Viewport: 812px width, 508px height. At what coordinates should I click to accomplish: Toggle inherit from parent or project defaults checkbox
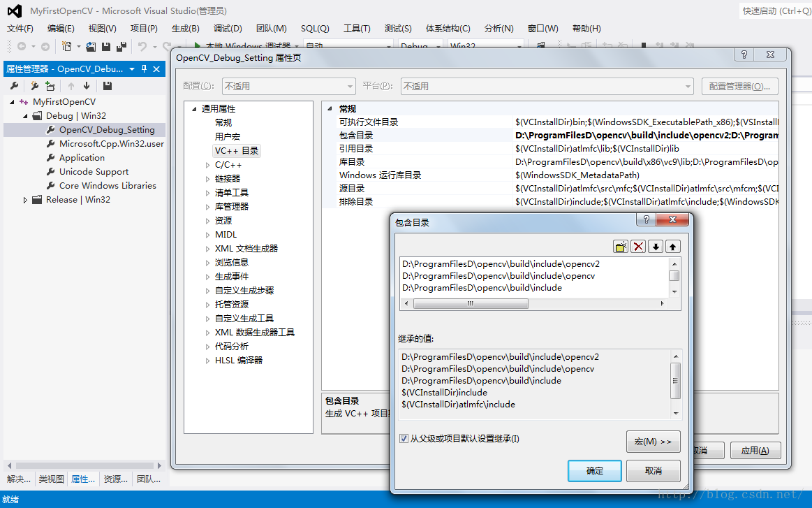(x=404, y=439)
